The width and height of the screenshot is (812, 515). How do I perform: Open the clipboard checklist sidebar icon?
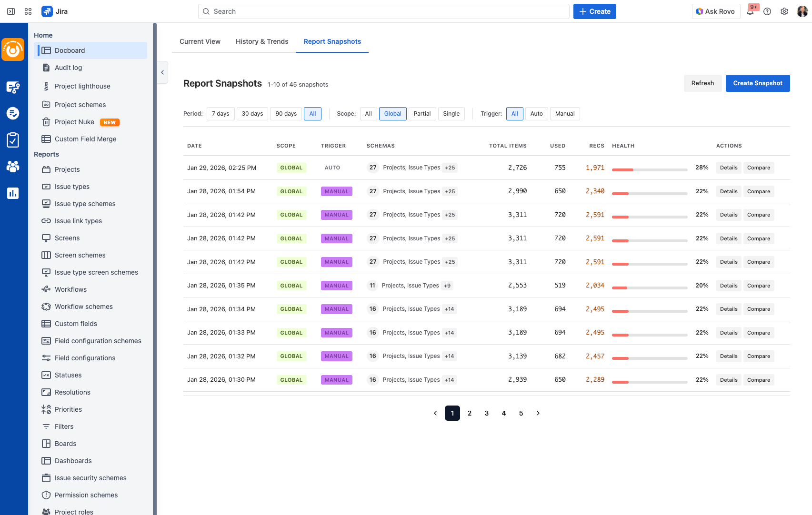(x=13, y=140)
